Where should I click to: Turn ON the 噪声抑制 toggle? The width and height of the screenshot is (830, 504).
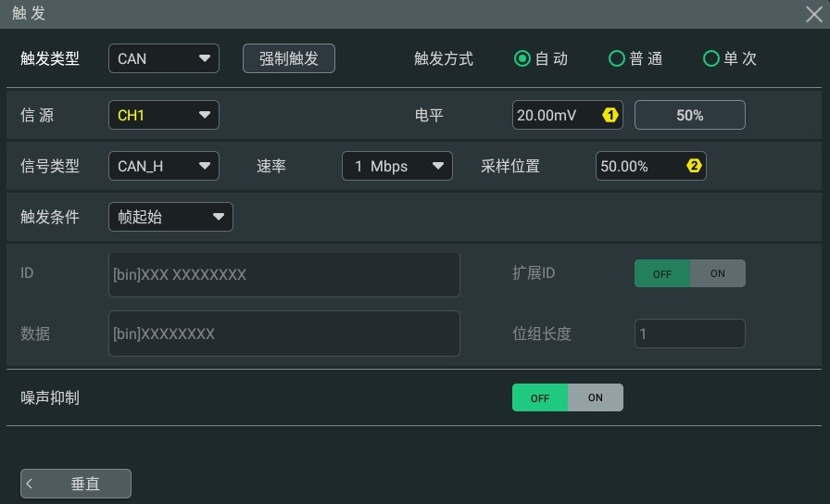(x=596, y=397)
